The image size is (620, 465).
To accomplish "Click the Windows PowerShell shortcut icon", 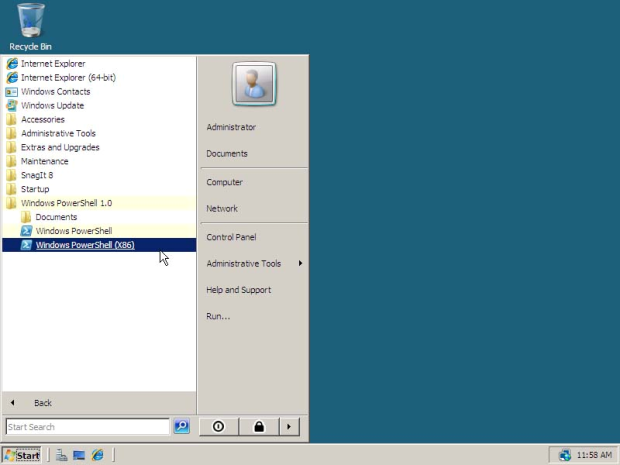I will pyautogui.click(x=26, y=231).
